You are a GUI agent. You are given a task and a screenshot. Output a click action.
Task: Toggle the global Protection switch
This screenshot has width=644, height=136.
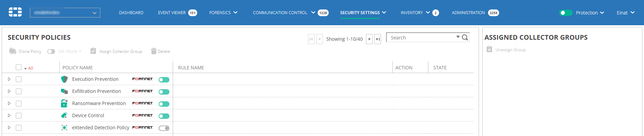click(566, 13)
